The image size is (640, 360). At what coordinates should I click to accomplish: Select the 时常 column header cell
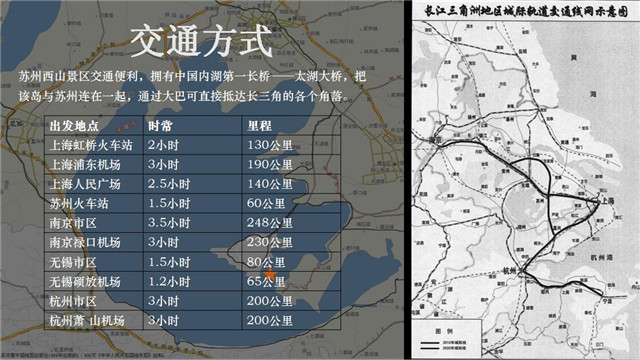(x=193, y=125)
